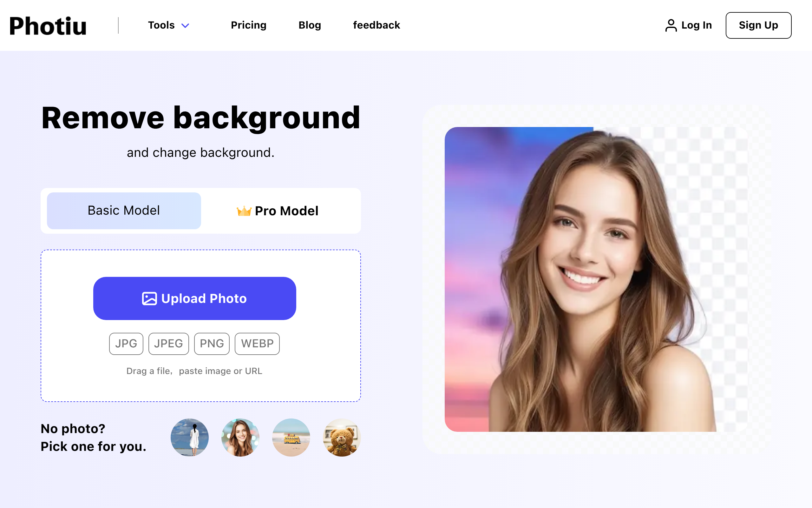Open the feedback link
The width and height of the screenshot is (812, 508).
(377, 25)
